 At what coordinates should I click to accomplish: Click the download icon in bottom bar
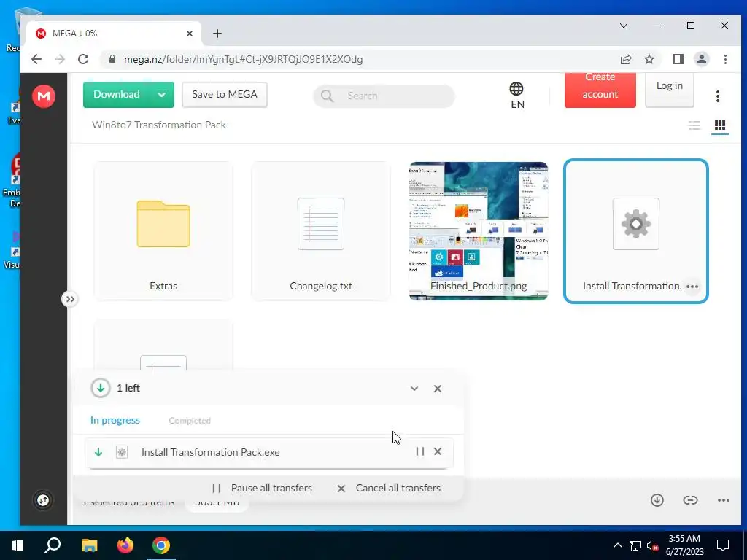point(657,500)
